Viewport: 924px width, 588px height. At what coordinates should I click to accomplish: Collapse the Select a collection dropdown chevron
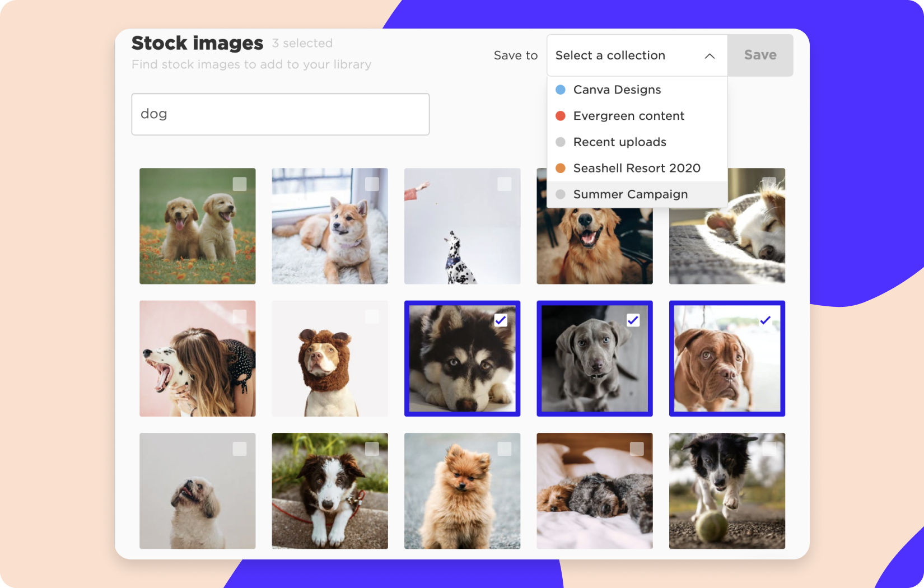click(x=710, y=56)
